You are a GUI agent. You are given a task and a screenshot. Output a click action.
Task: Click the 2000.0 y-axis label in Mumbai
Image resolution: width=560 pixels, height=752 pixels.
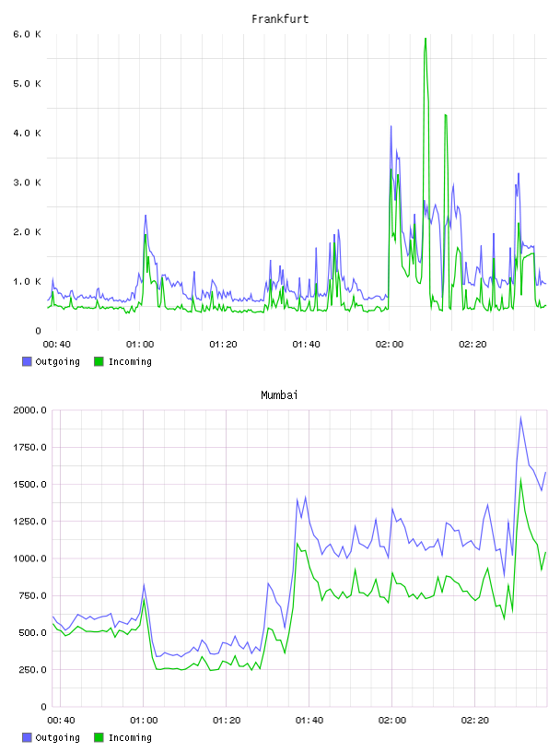30,410
